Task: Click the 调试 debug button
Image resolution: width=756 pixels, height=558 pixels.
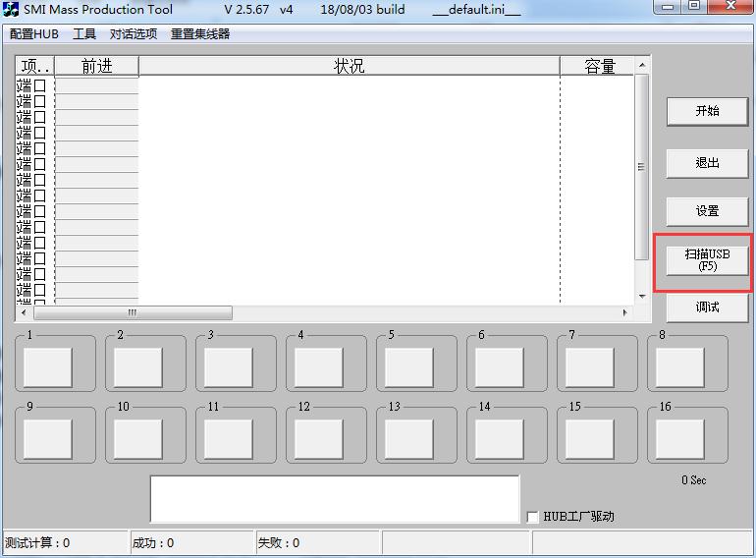Action: pyautogui.click(x=707, y=307)
